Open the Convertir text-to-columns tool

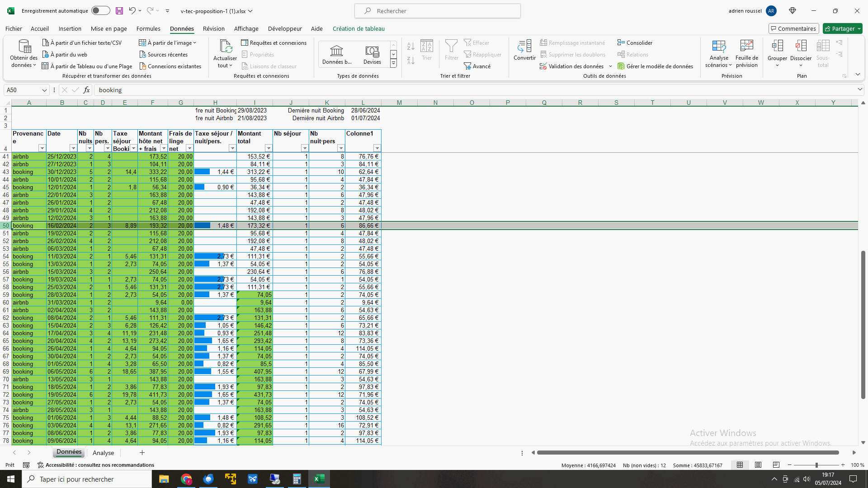tap(524, 50)
